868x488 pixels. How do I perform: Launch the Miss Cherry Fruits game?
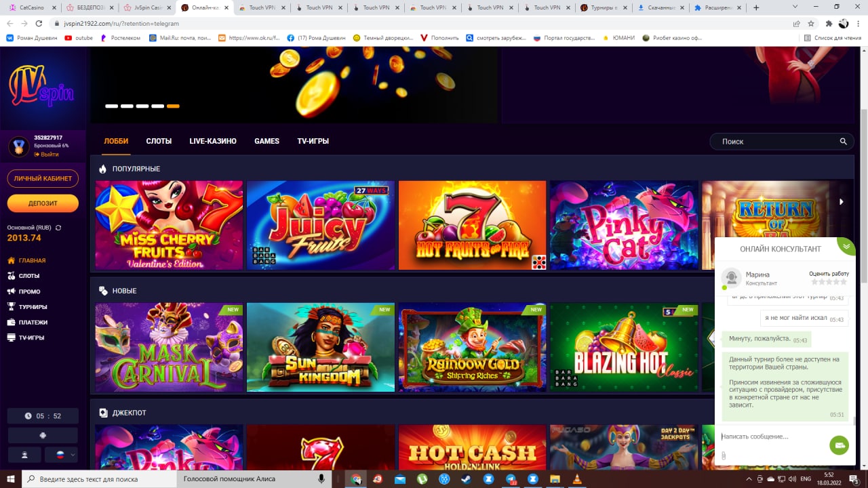pyautogui.click(x=169, y=226)
